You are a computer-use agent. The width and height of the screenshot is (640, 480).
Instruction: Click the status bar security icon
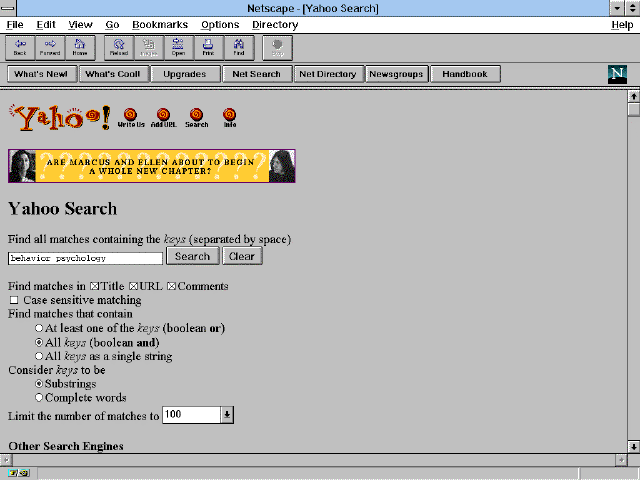coord(19,473)
